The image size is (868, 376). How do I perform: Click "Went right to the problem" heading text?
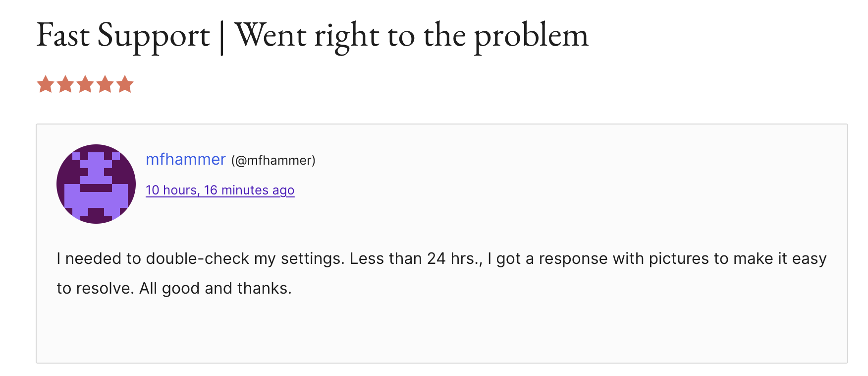tap(411, 36)
